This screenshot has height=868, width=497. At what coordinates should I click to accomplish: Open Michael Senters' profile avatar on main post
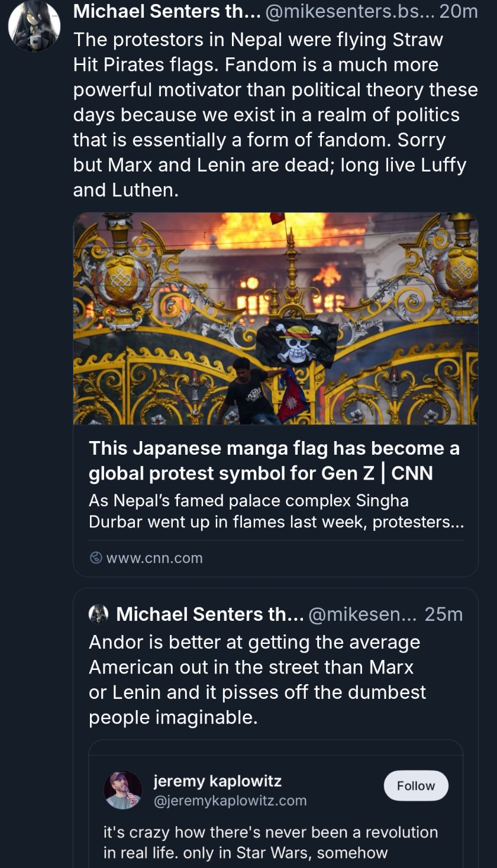(34, 26)
